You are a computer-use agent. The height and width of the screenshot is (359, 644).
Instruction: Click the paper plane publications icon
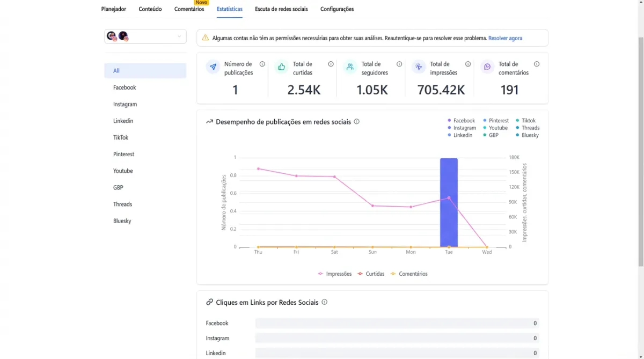pos(213,67)
